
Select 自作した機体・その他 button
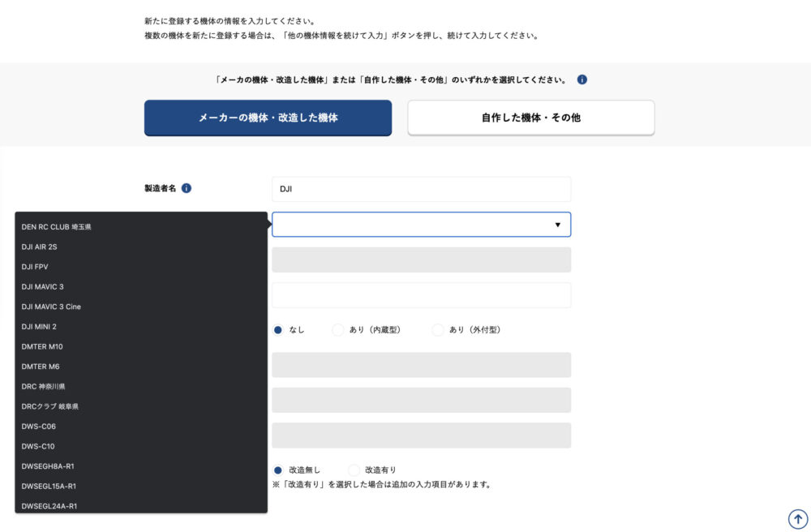(531, 118)
